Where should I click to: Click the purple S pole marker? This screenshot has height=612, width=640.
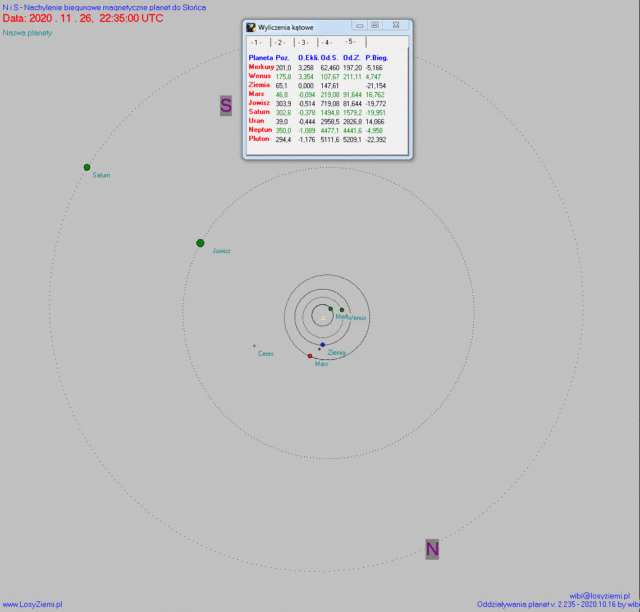[226, 105]
